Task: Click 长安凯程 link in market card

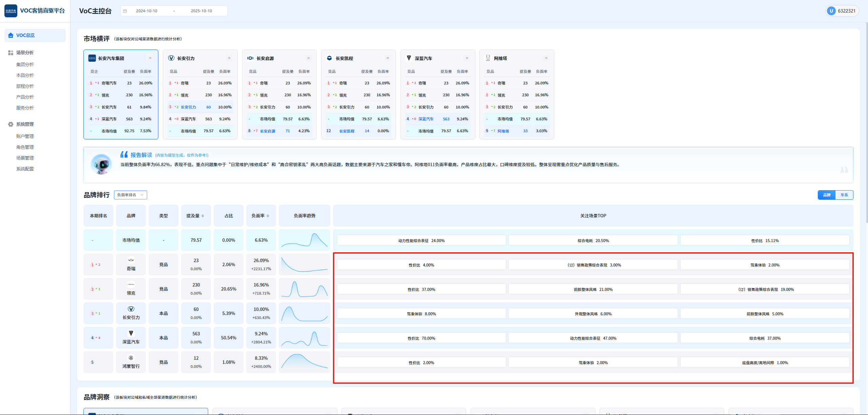Action: click(347, 131)
